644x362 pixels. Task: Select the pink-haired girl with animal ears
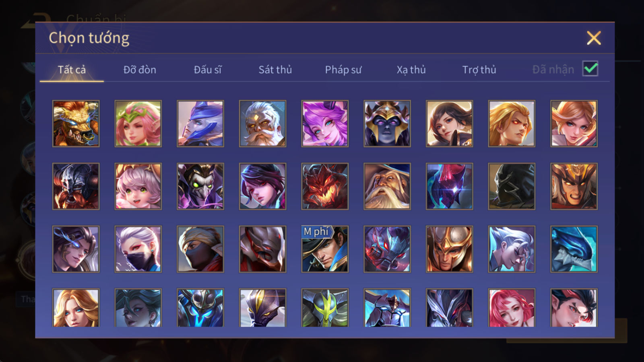tap(138, 186)
